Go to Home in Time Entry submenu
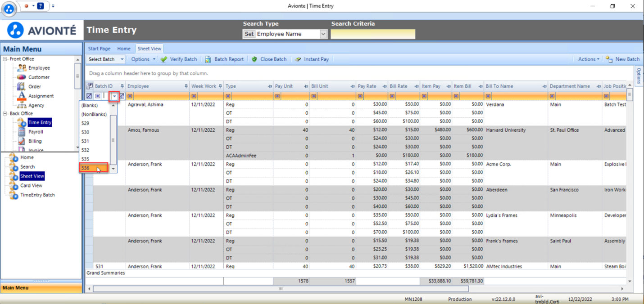644x304 pixels. (27, 157)
